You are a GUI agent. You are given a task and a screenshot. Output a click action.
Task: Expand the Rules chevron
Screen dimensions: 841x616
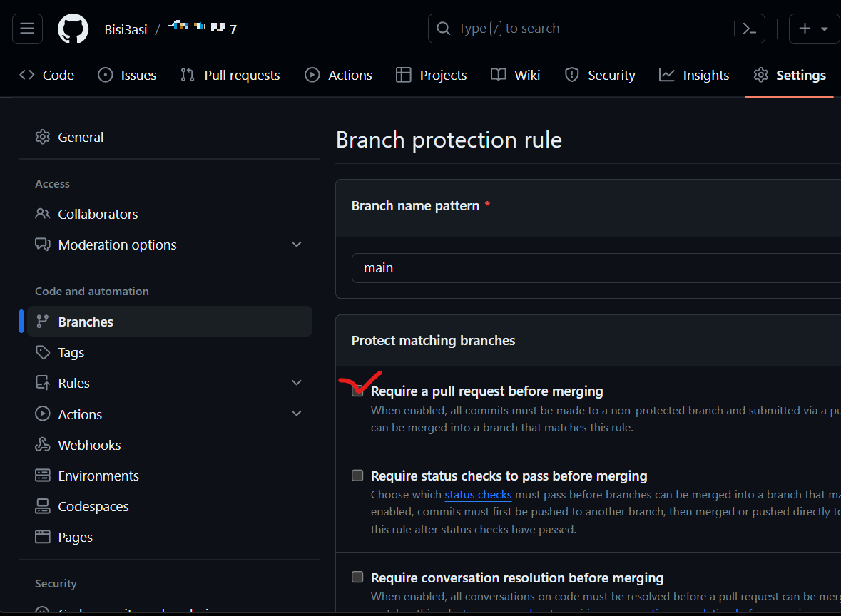click(x=297, y=383)
